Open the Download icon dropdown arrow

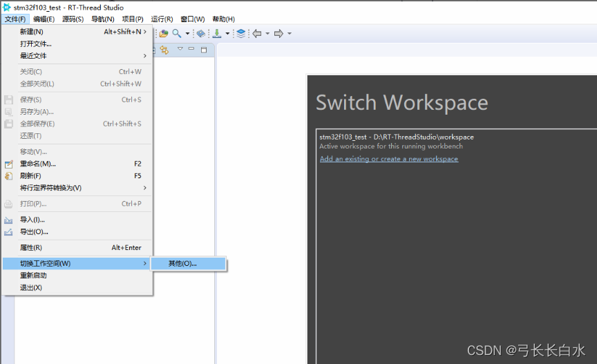tap(228, 34)
